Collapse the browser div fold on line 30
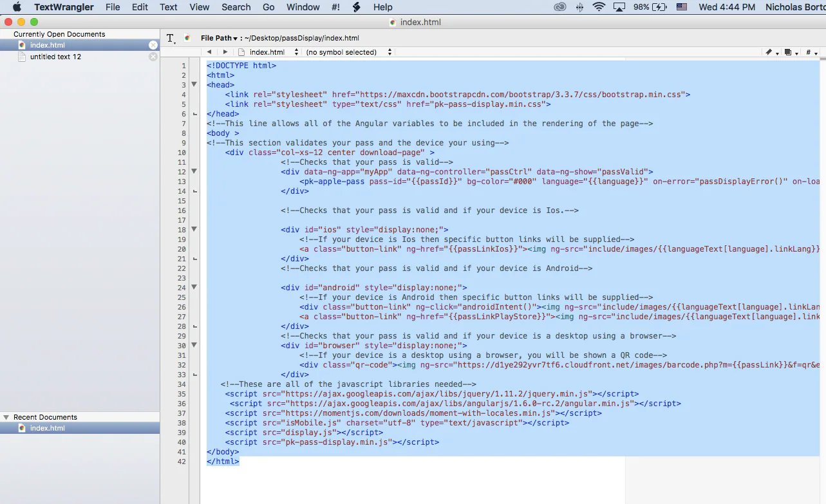 [x=194, y=345]
